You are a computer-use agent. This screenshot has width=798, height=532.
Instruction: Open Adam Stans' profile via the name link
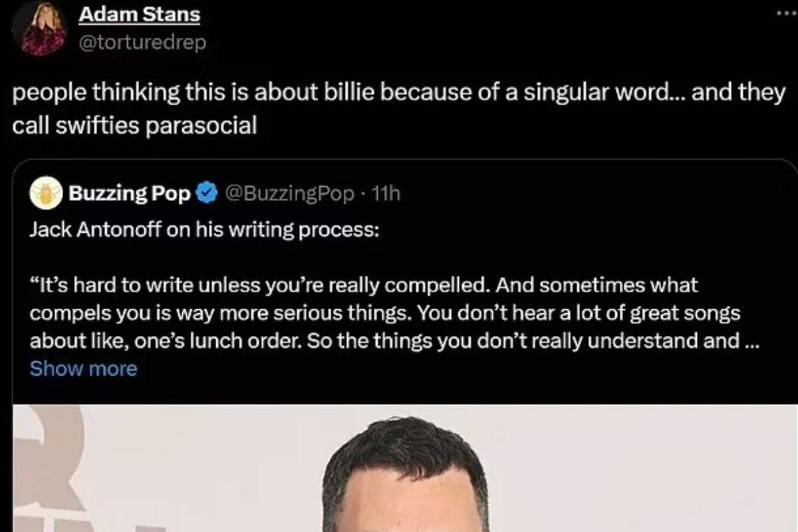tap(139, 13)
